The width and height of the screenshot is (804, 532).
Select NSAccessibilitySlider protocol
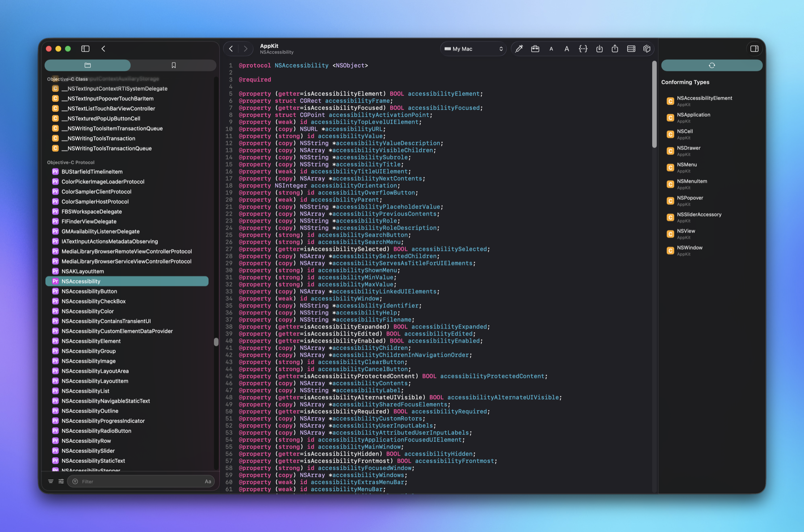127,451
